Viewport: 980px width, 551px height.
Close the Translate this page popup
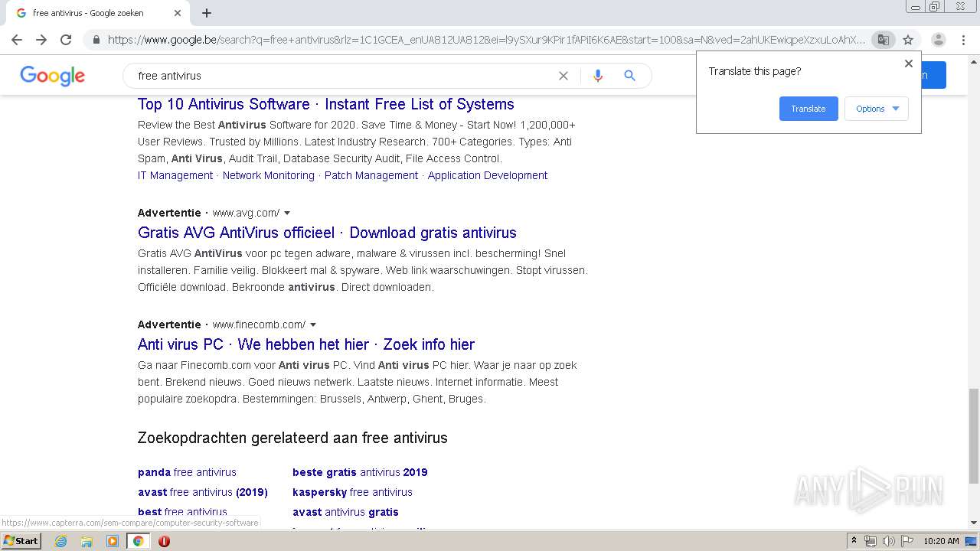pyautogui.click(x=909, y=64)
